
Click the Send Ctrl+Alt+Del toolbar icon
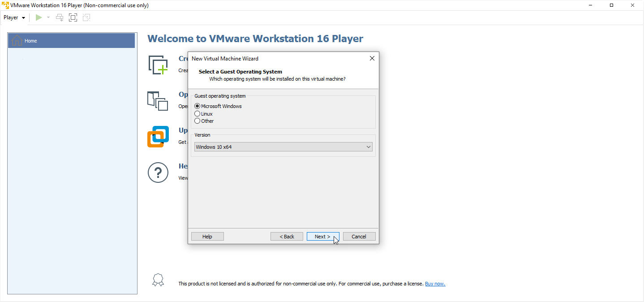tap(60, 17)
